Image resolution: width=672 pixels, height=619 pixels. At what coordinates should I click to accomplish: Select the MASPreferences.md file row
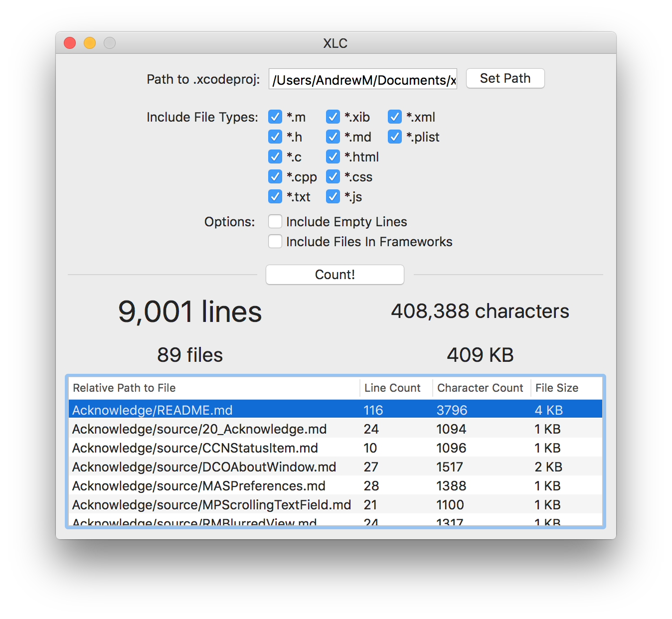pos(336,486)
